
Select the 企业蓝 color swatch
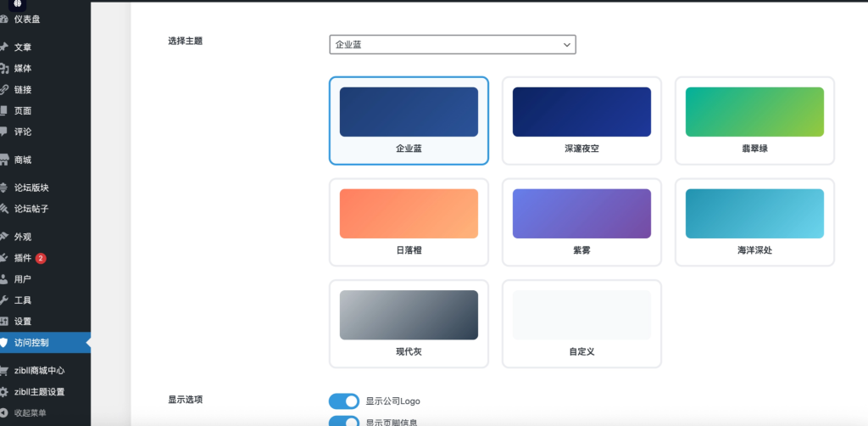click(x=409, y=112)
